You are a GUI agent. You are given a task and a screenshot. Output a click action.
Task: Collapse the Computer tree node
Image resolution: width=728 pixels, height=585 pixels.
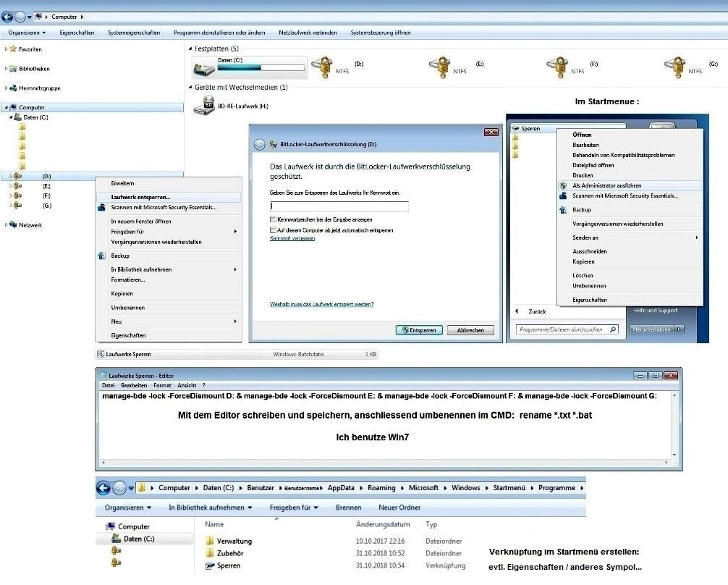(x=6, y=107)
